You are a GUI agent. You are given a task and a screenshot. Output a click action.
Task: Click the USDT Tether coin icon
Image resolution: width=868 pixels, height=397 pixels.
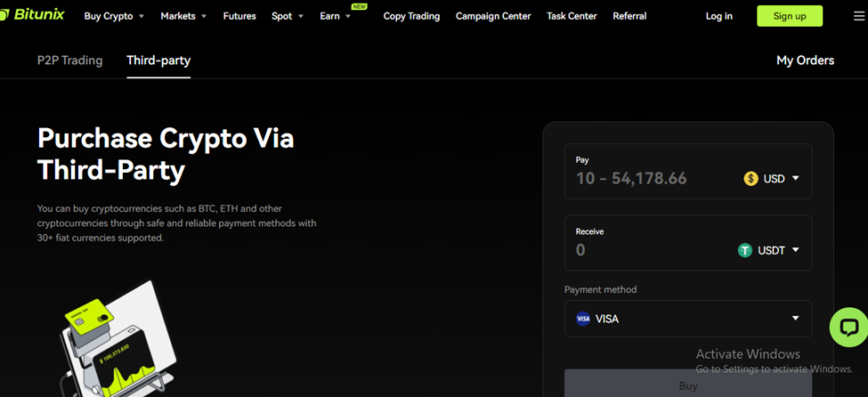point(745,250)
